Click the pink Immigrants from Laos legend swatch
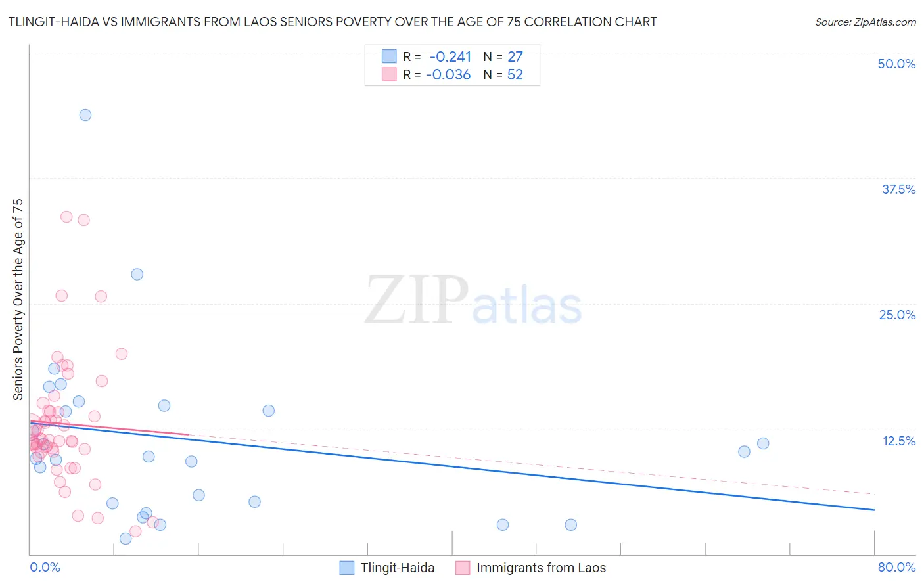The width and height of the screenshot is (924, 586). click(463, 568)
